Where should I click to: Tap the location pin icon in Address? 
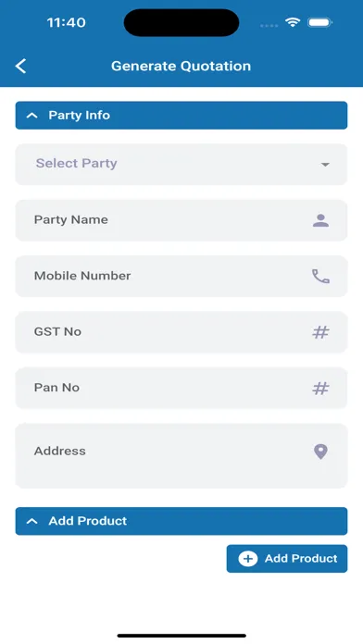320,452
